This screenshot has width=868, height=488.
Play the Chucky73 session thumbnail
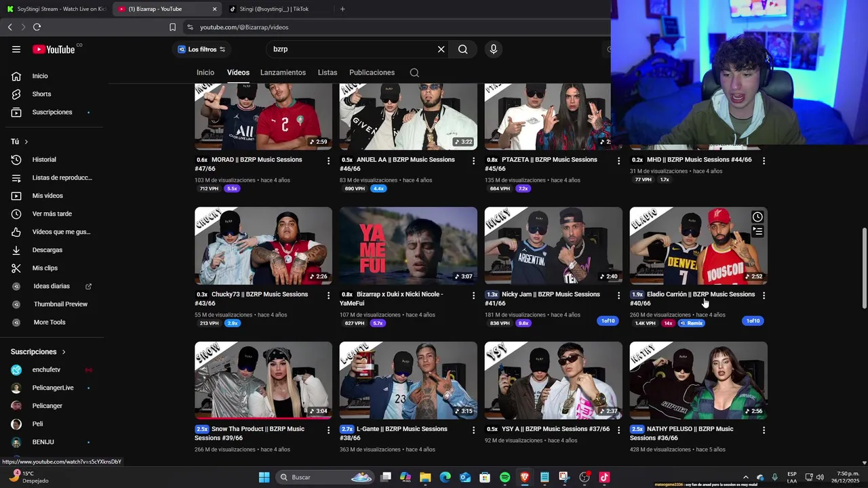(263, 245)
